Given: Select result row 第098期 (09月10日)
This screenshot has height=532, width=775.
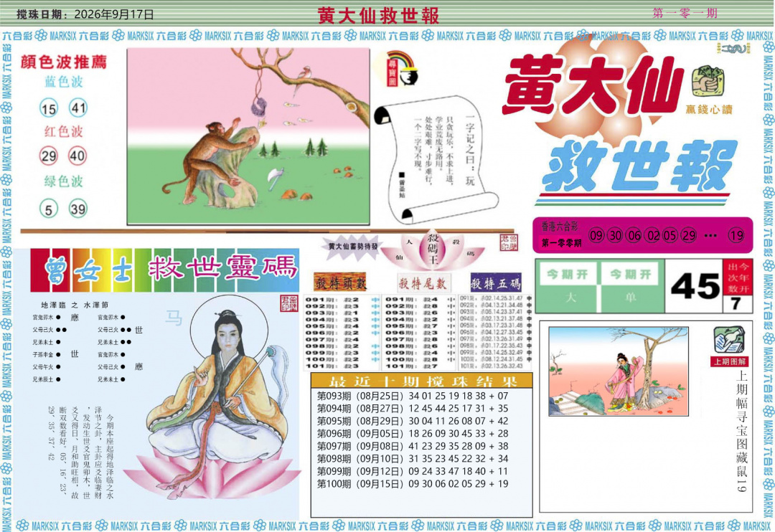Looking at the screenshot, I should (x=413, y=458).
